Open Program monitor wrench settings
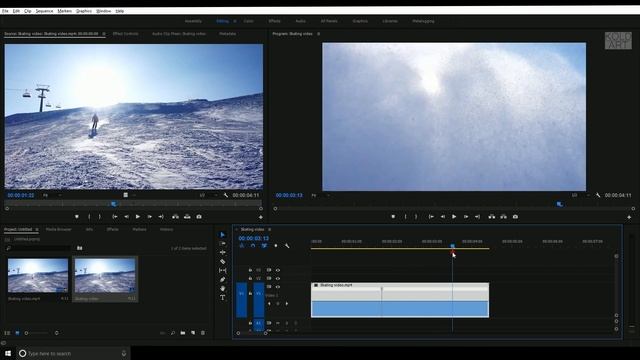Screen dimensions: 640x360 [x=598, y=196]
